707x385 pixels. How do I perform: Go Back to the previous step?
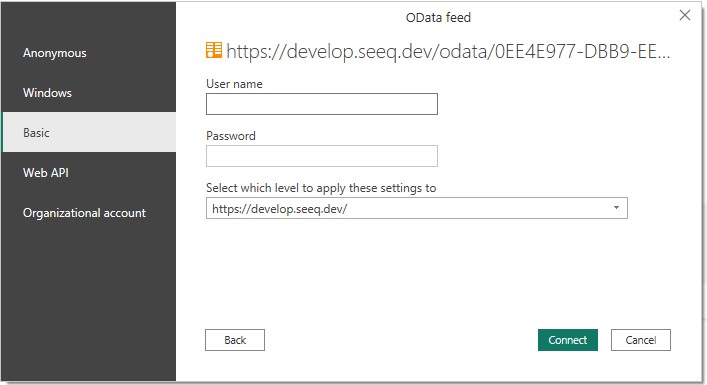coord(235,340)
